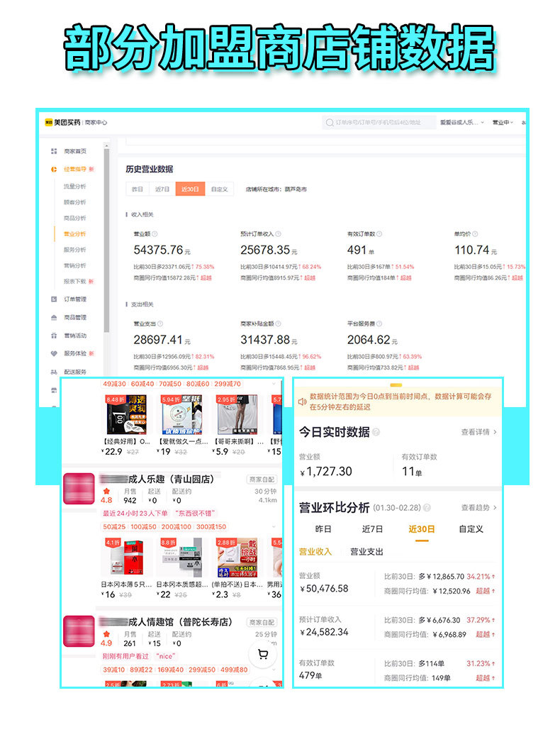Viewport: 560px width, 732px height.
Task: Select 营业分析 in the sidebar
Action: (x=75, y=234)
